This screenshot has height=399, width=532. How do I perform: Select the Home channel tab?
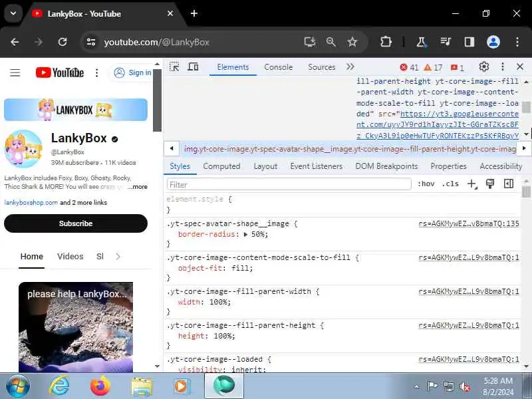[31, 257]
